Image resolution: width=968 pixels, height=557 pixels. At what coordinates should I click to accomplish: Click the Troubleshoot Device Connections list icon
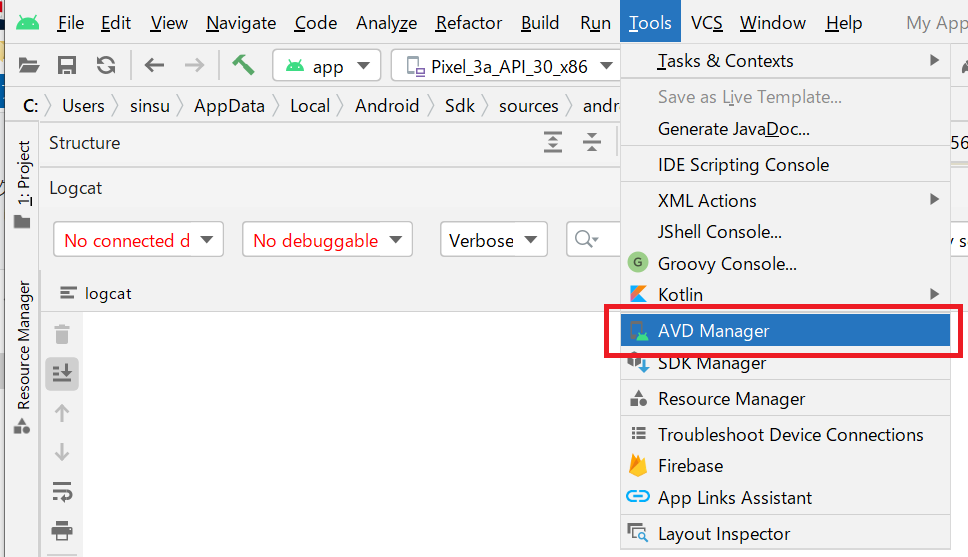638,433
